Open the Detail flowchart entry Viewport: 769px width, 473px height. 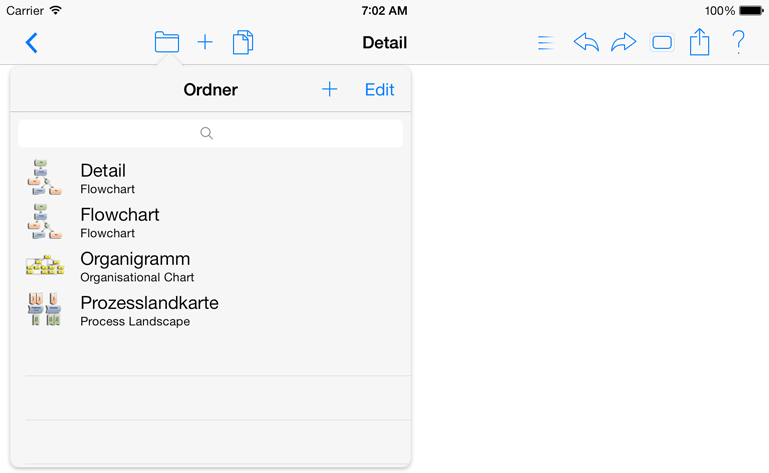pos(210,178)
